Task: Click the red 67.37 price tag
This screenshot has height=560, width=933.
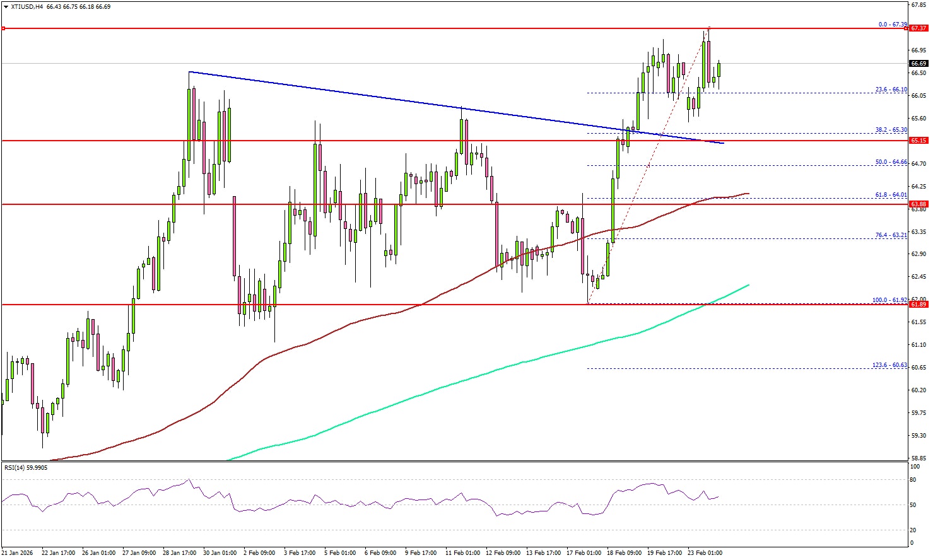Action: pyautogui.click(x=918, y=28)
